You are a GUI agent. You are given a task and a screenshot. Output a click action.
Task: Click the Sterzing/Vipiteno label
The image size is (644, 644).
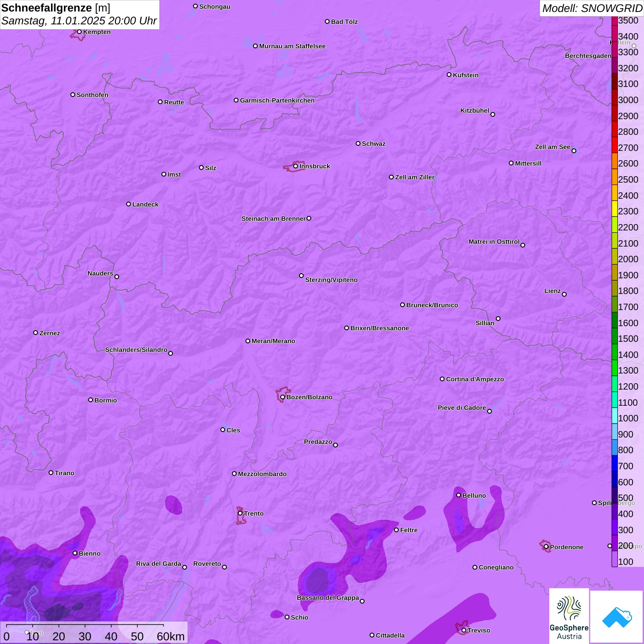tap(331, 280)
